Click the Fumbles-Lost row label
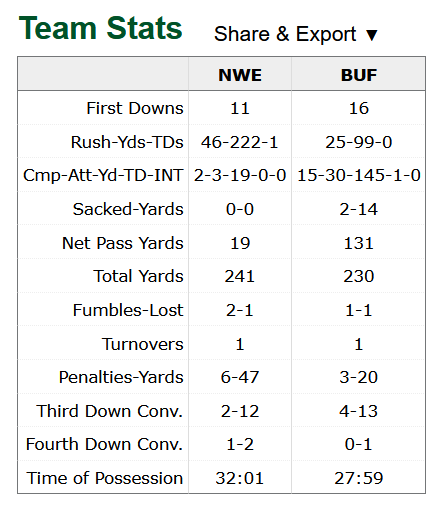Screen dimensions: 436x509 tap(128, 310)
